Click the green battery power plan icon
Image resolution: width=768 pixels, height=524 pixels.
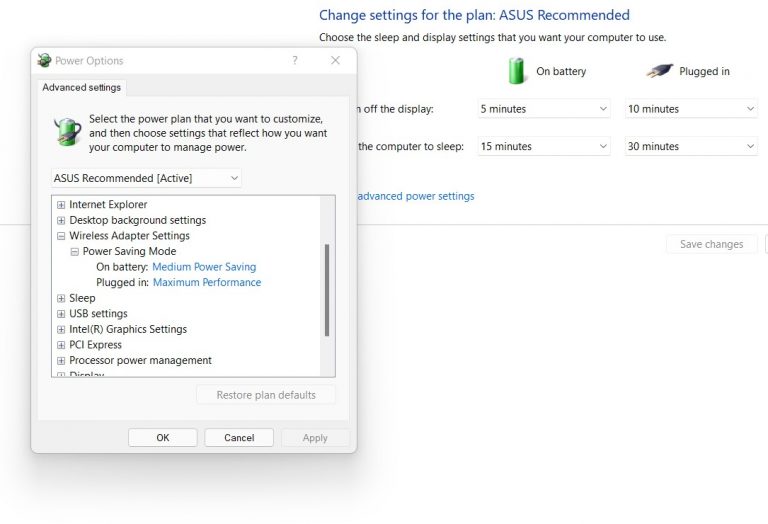coord(68,131)
